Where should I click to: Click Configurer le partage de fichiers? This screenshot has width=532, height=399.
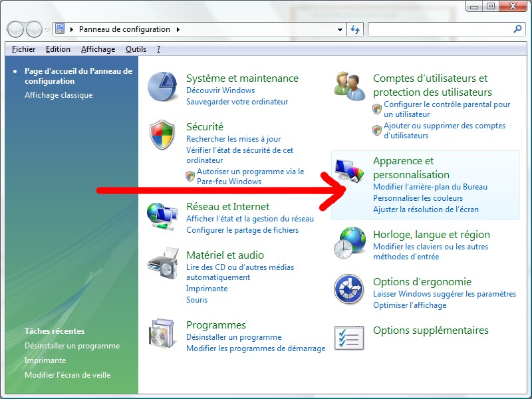point(242,230)
